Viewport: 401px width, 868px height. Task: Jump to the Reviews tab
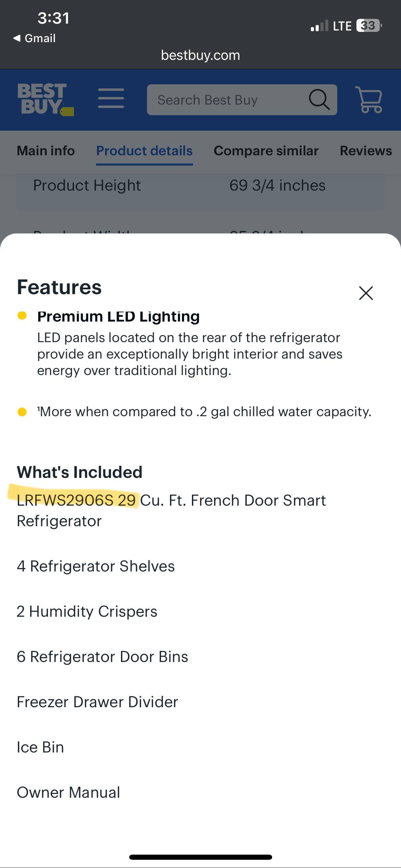pos(365,151)
